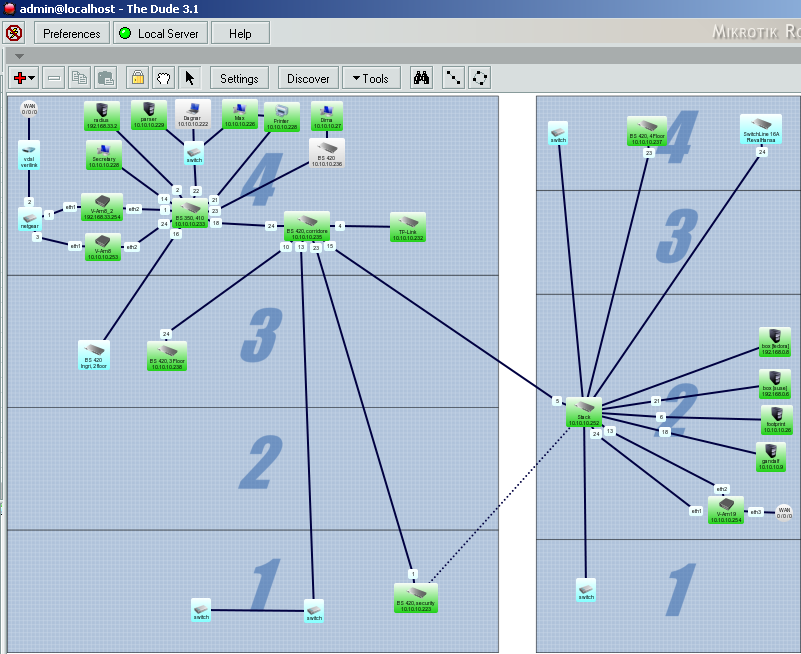Select the switch node left of BS 420, 4Floor
Screen dimensions: 801x654
(558, 133)
